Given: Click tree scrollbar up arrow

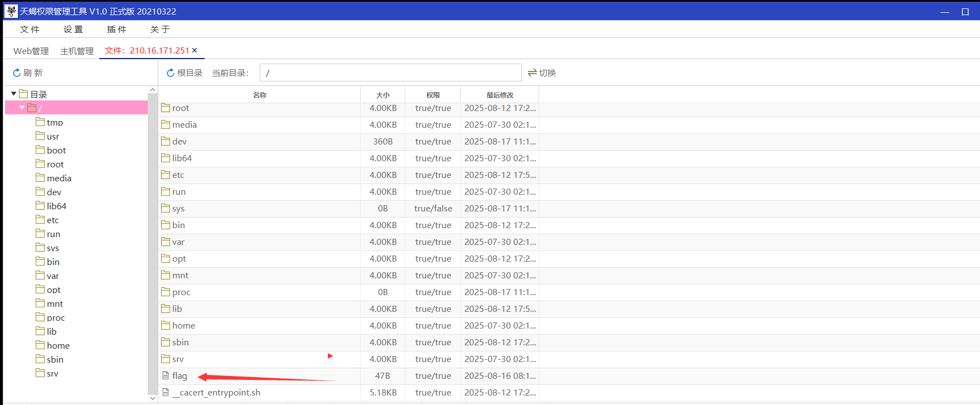Looking at the screenshot, I should 153,90.
